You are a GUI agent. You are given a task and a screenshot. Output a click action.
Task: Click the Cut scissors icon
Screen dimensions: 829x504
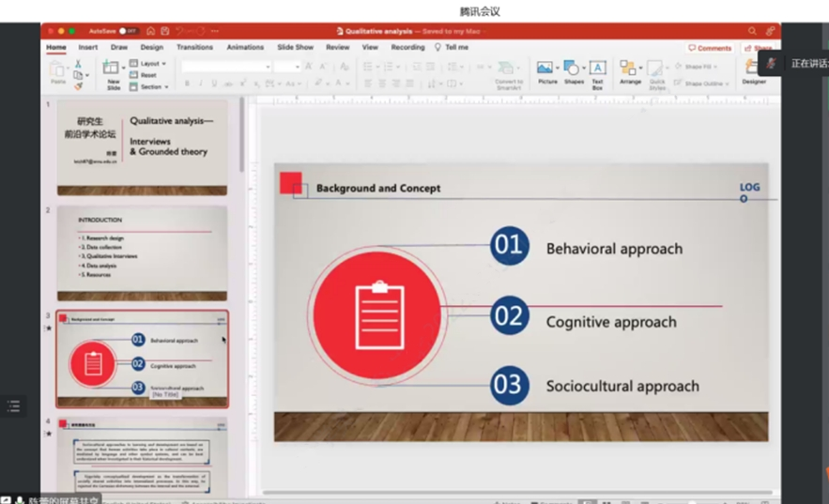pos(78,63)
